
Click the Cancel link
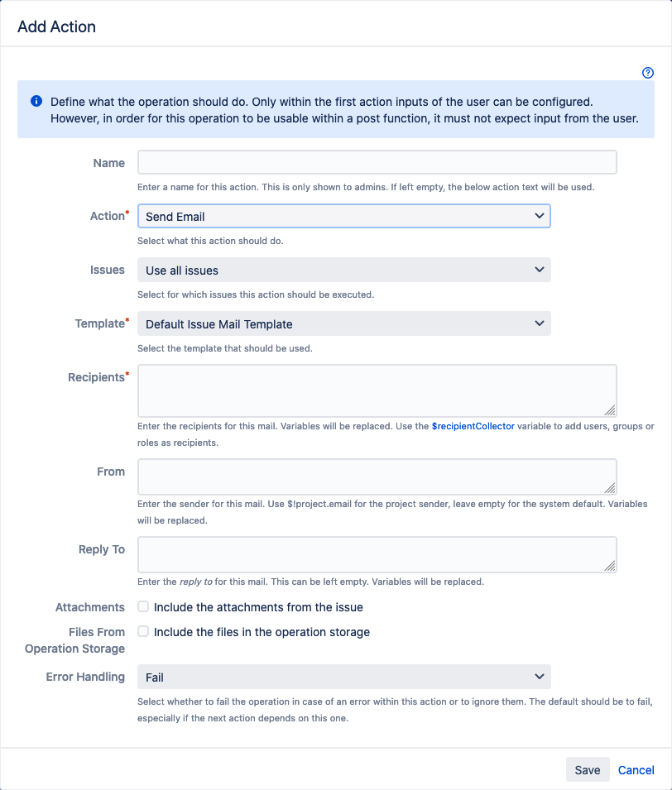tap(636, 769)
